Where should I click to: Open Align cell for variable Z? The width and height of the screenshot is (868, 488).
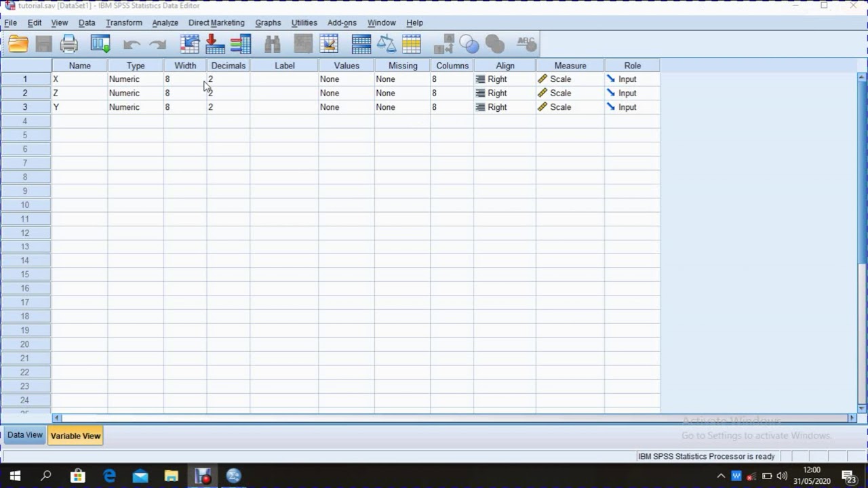click(x=505, y=93)
